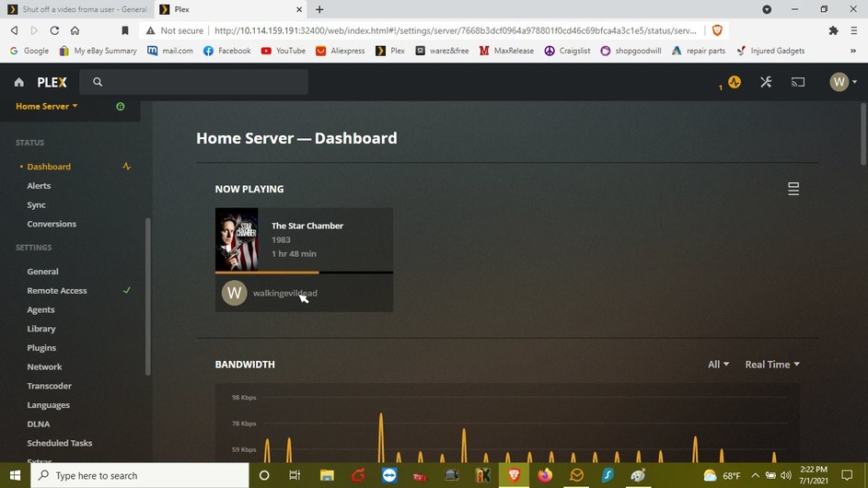
Task: Open General settings
Action: [x=42, y=272]
